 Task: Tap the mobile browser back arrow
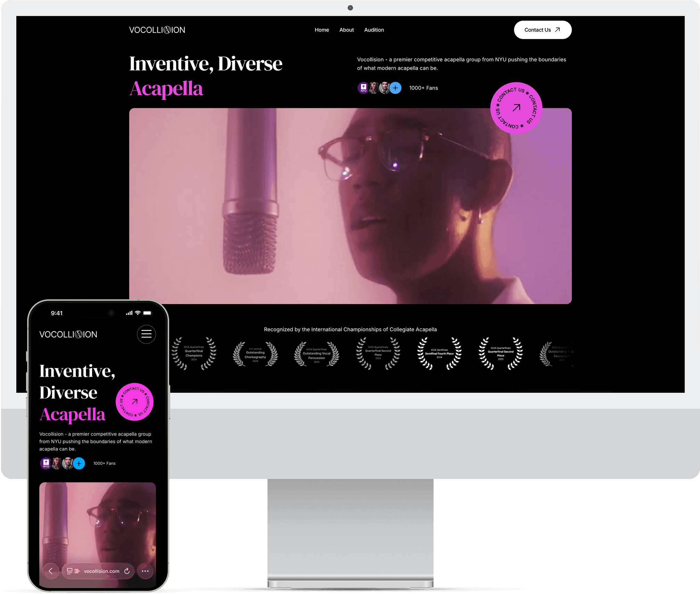(51, 571)
